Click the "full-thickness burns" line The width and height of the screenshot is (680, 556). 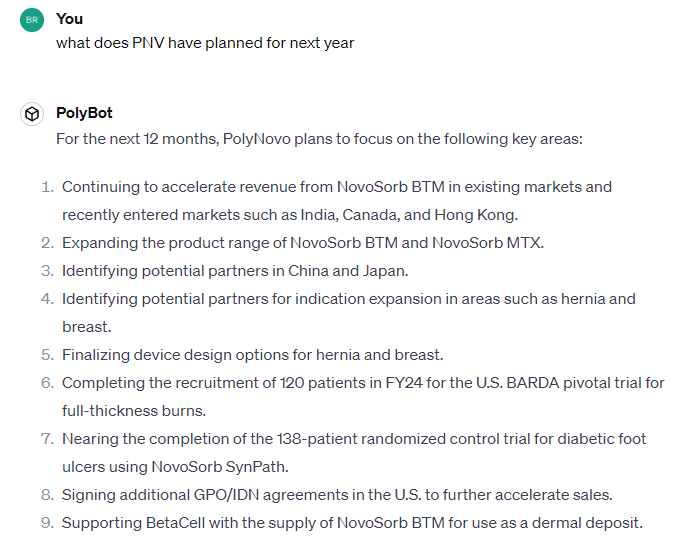point(132,411)
